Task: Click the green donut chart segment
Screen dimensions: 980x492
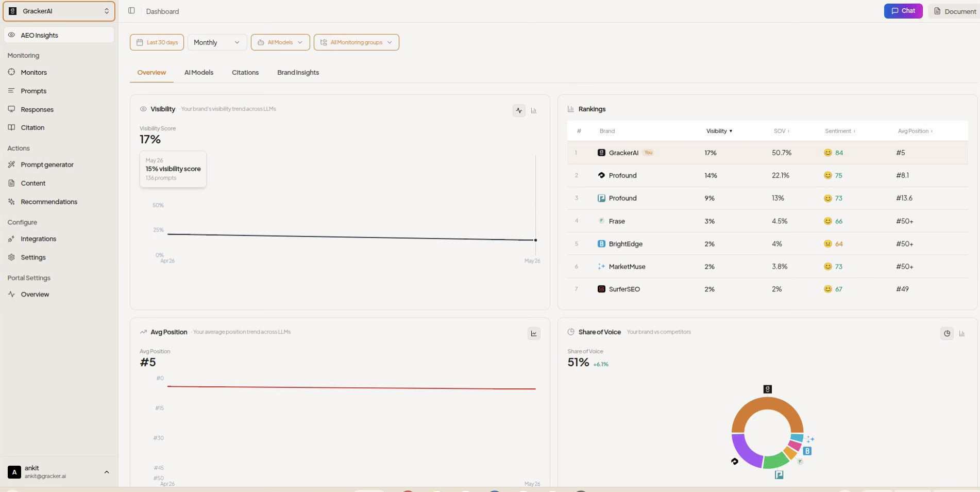Action: [775, 461]
